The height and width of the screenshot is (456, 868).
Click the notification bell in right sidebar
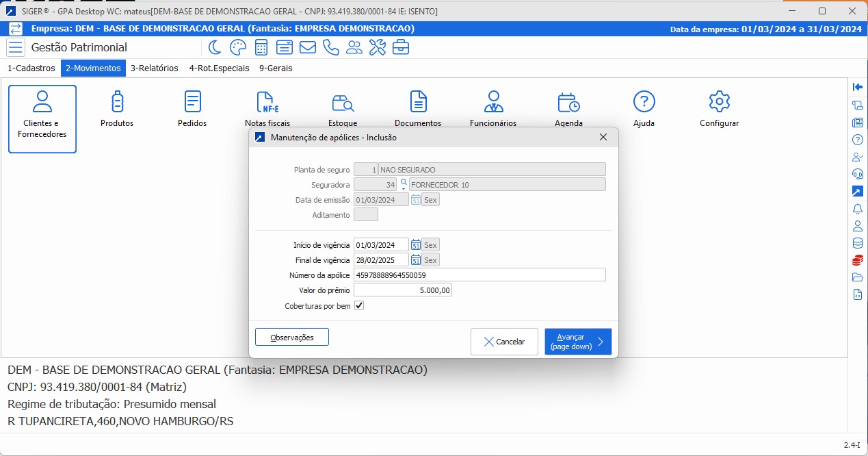858,209
